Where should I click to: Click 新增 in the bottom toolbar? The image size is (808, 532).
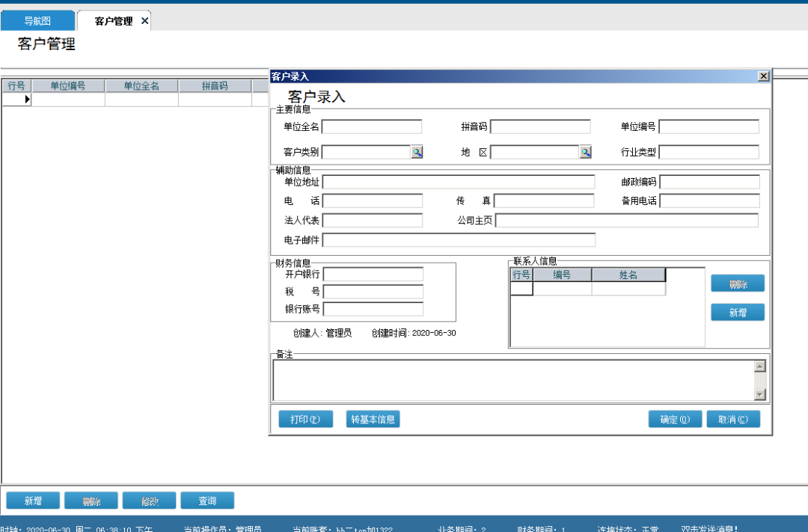pos(33,501)
